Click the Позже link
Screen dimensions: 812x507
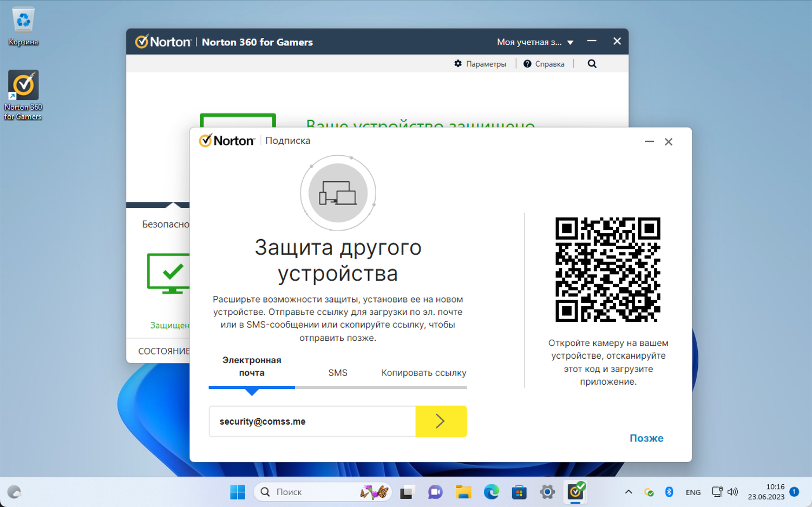646,438
